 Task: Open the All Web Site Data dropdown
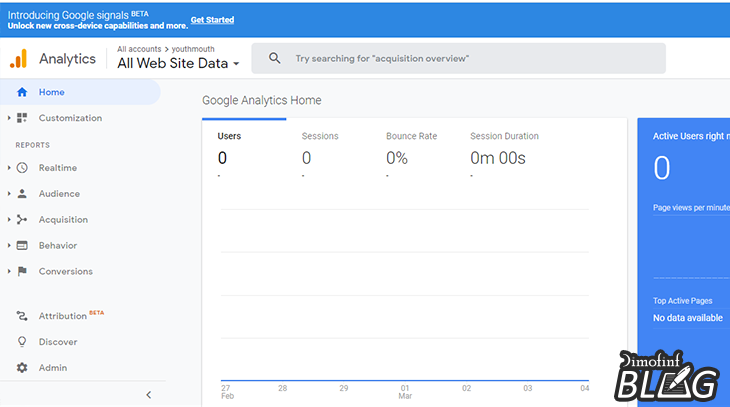point(178,63)
